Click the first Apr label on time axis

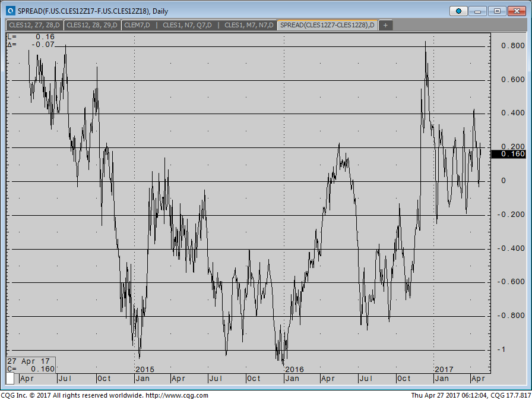pos(27,379)
